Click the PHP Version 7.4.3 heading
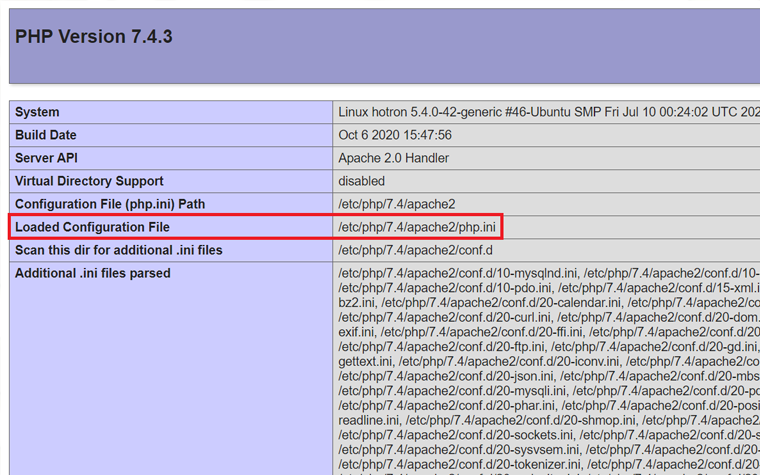This screenshot has height=475, width=760. (x=94, y=37)
